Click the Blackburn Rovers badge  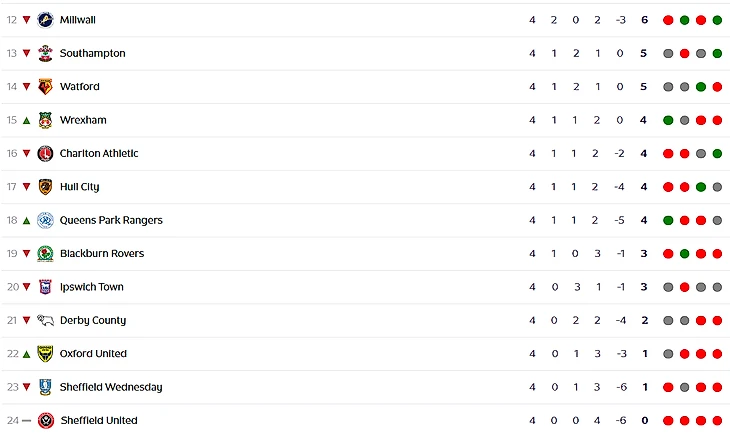[x=45, y=254]
